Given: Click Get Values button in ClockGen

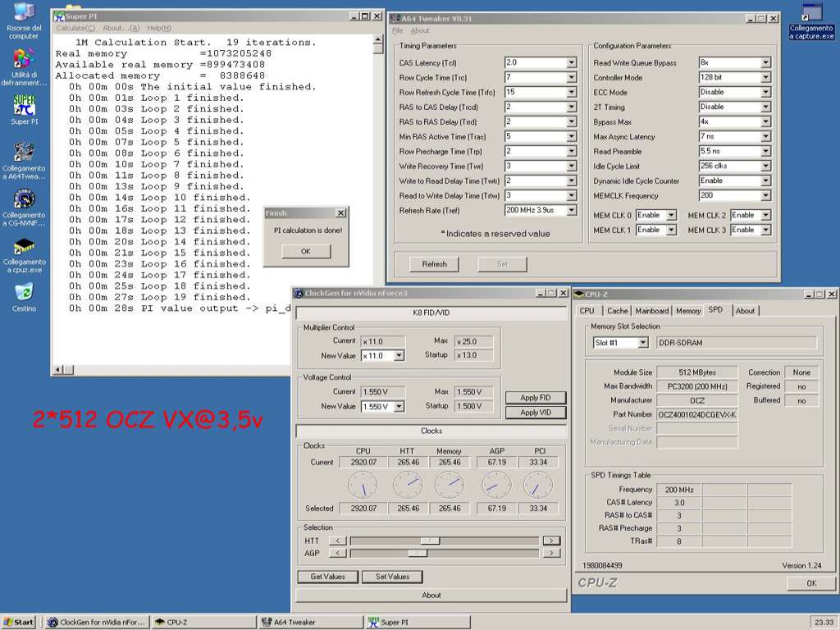Looking at the screenshot, I should (328, 577).
